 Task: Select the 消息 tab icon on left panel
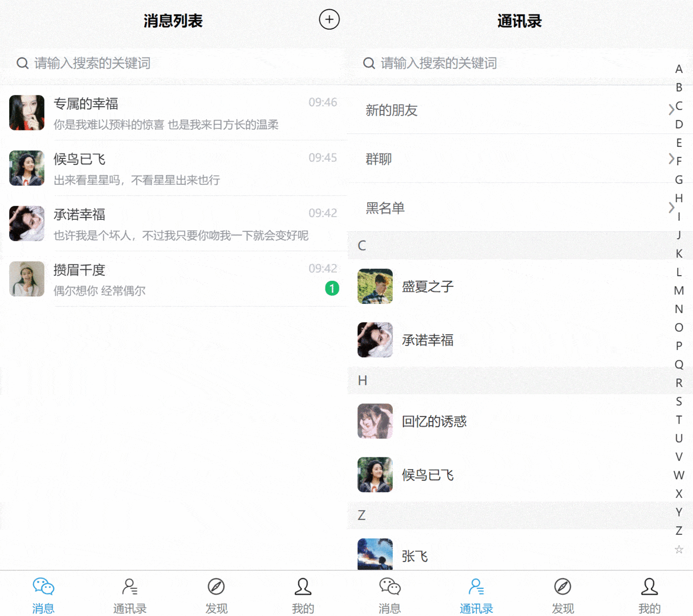click(43, 586)
